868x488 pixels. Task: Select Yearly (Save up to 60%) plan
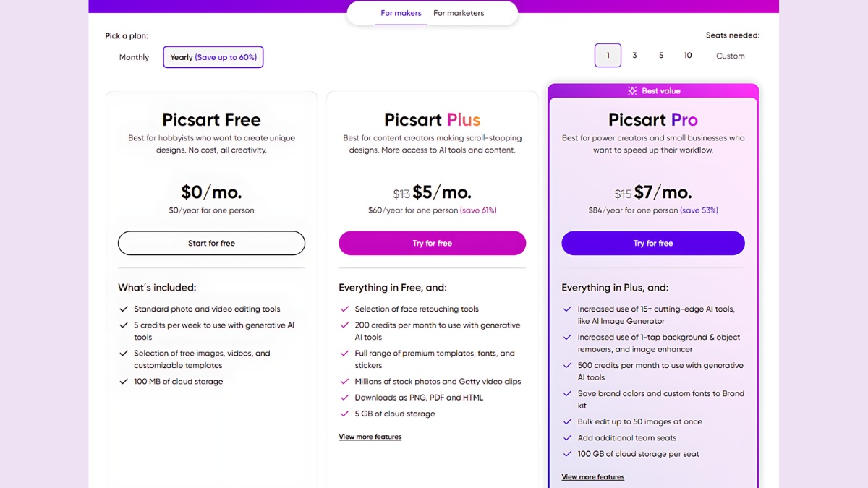[x=213, y=57]
